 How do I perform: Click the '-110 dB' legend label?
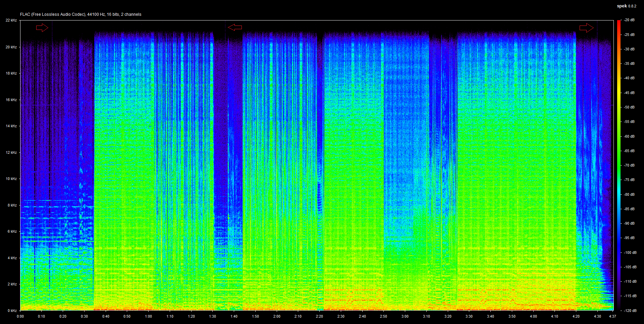630,281
